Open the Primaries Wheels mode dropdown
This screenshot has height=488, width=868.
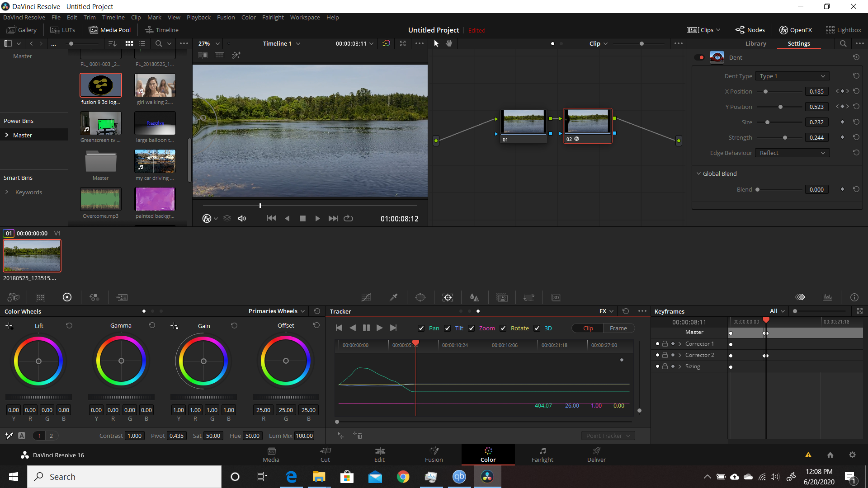[276, 311]
